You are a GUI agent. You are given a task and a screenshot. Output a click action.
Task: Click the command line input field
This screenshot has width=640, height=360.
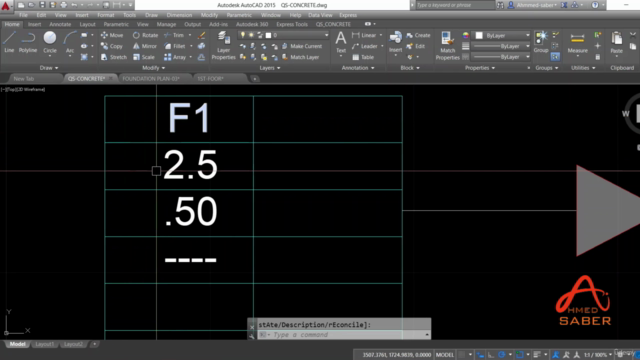pyautogui.click(x=344, y=335)
